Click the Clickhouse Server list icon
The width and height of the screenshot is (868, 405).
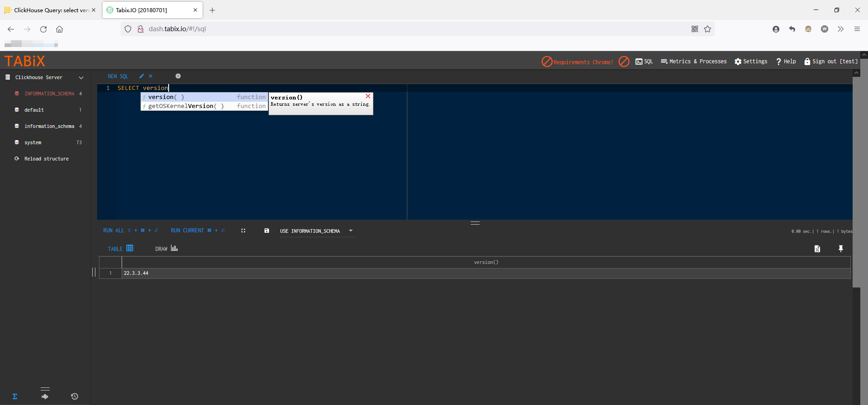click(8, 77)
